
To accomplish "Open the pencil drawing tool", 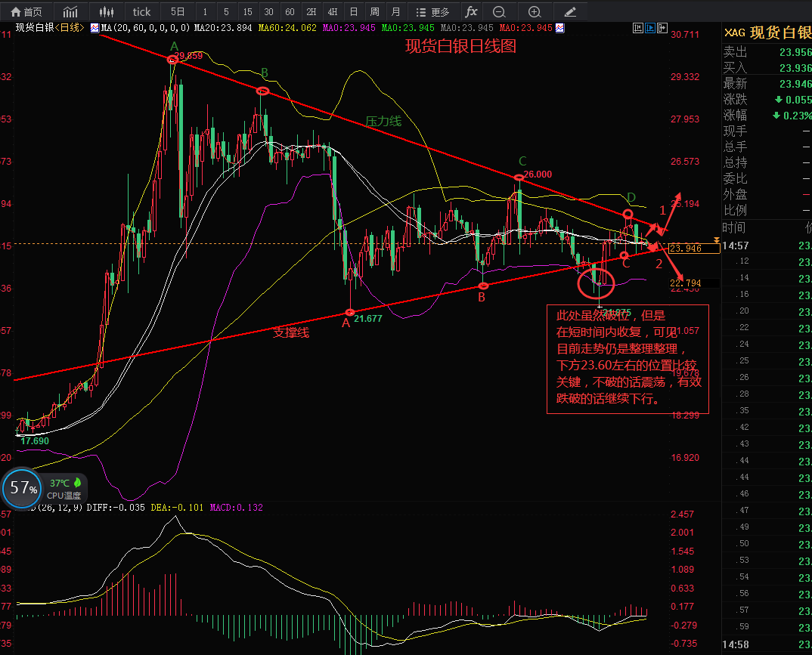I will pyautogui.click(x=571, y=11).
